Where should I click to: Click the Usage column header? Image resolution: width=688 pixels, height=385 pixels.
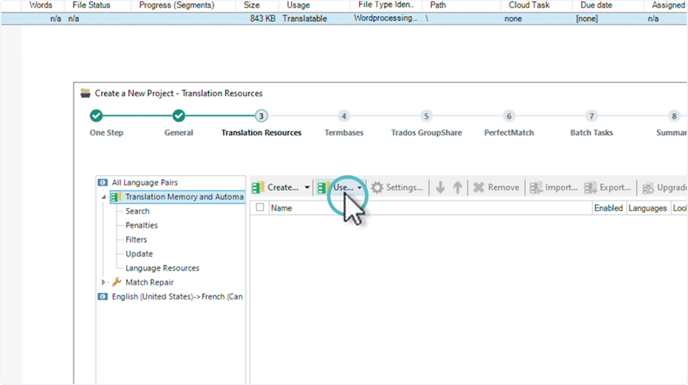(x=298, y=5)
